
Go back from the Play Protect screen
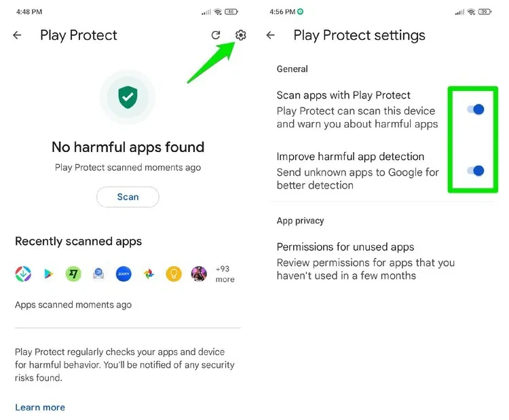coord(17,35)
